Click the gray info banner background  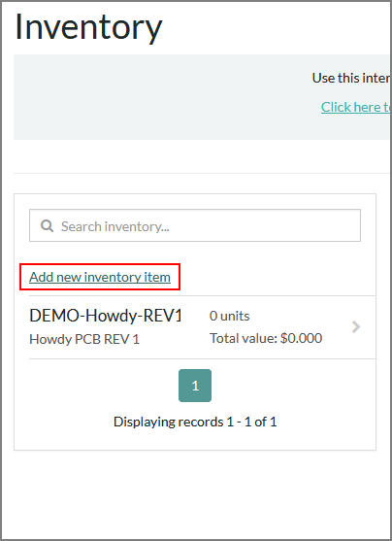pos(202,97)
